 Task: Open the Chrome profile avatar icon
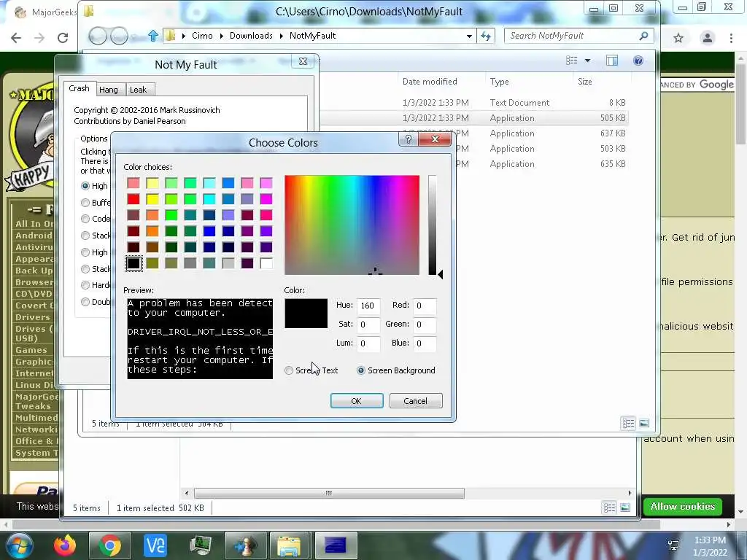pyautogui.click(x=708, y=38)
